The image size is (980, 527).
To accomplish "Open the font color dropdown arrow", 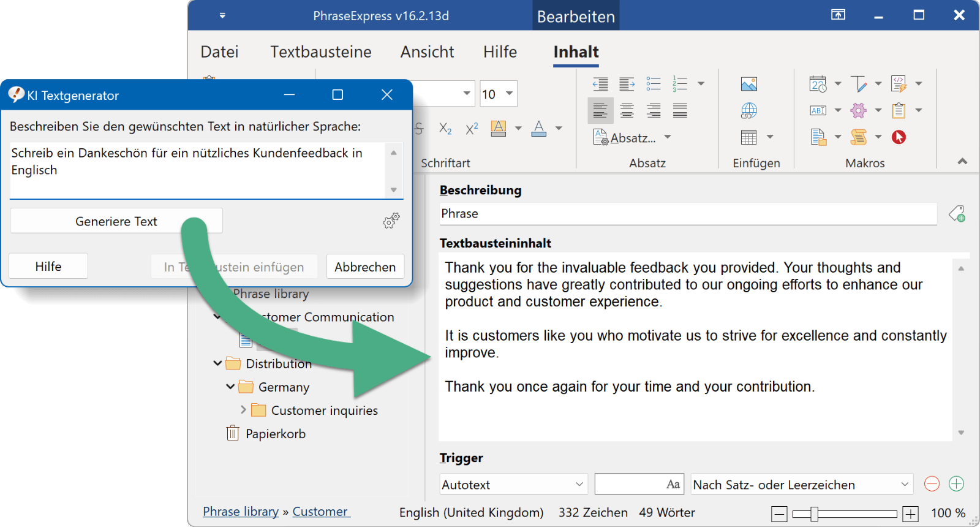I will 559,129.
